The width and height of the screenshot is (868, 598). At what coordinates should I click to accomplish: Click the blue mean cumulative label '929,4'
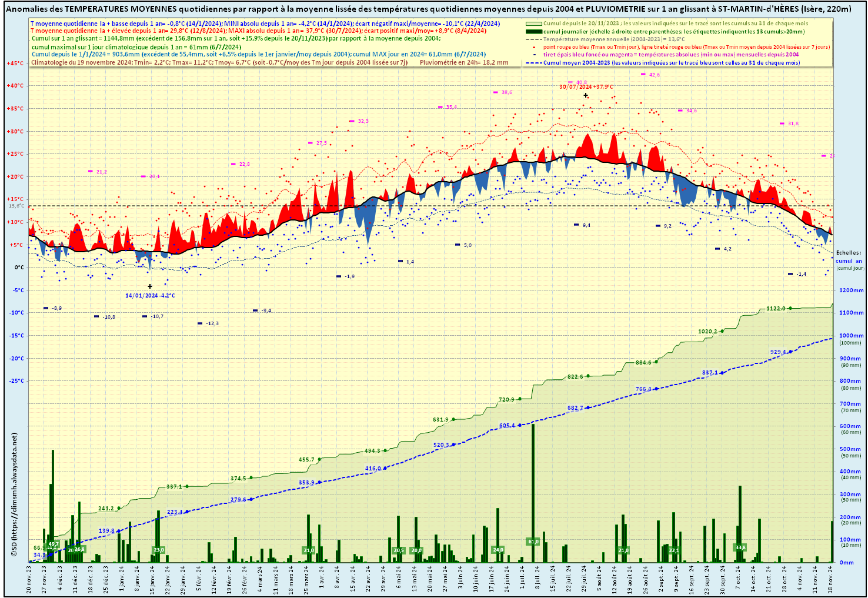coord(778,352)
